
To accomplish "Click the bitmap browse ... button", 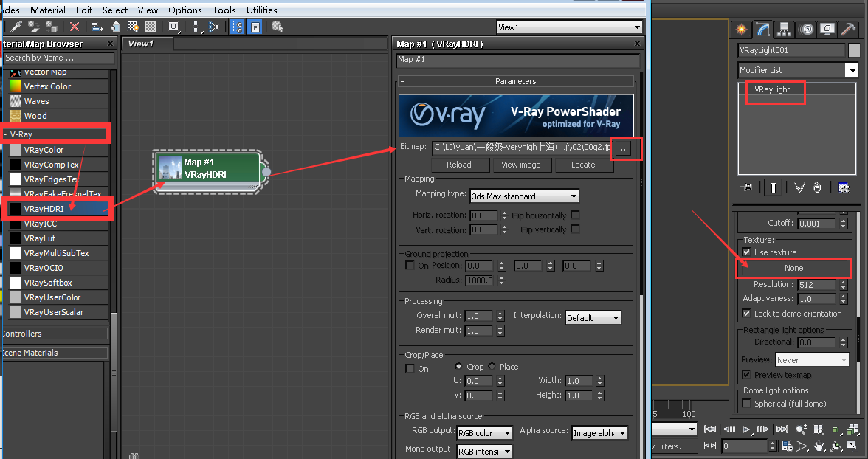I will click(x=622, y=148).
